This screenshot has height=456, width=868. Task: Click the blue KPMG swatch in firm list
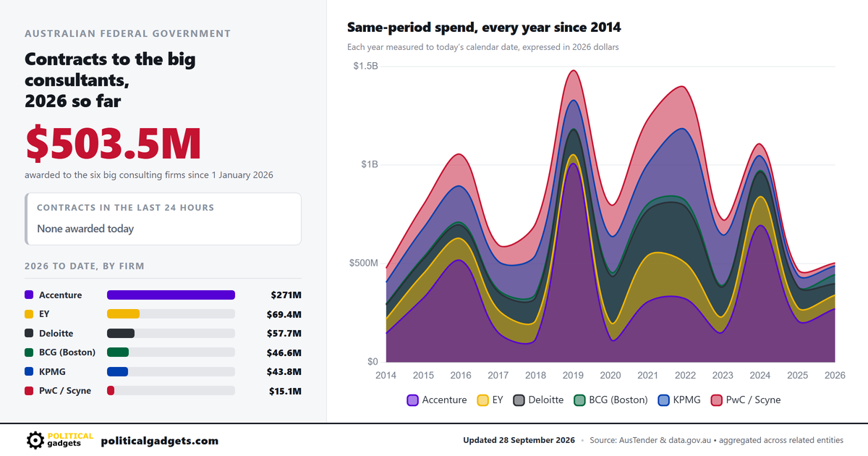tap(29, 371)
